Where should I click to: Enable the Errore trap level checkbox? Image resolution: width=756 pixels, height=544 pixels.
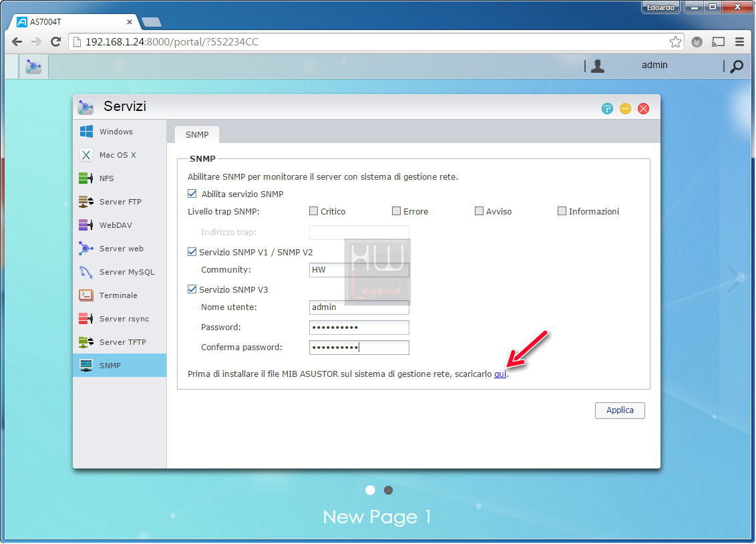pos(396,211)
